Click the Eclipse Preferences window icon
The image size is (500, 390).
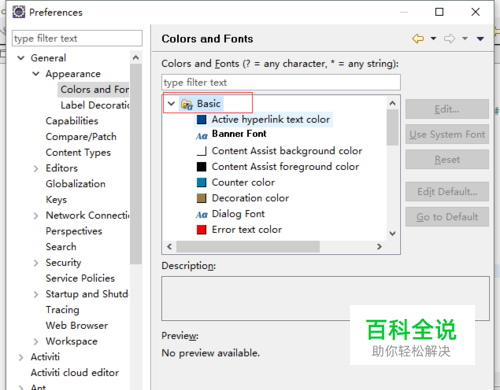click(19, 12)
